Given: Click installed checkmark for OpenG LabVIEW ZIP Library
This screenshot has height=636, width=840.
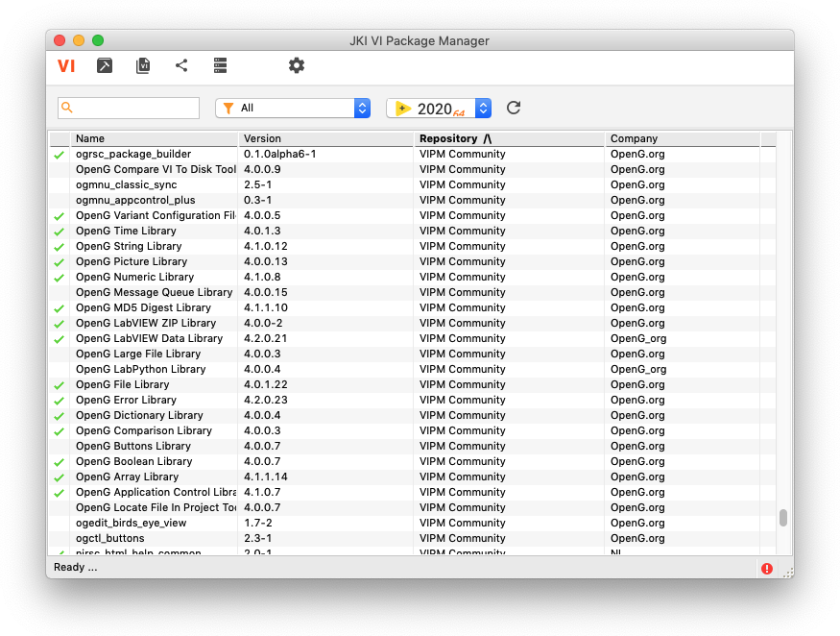Looking at the screenshot, I should pyautogui.click(x=59, y=324).
